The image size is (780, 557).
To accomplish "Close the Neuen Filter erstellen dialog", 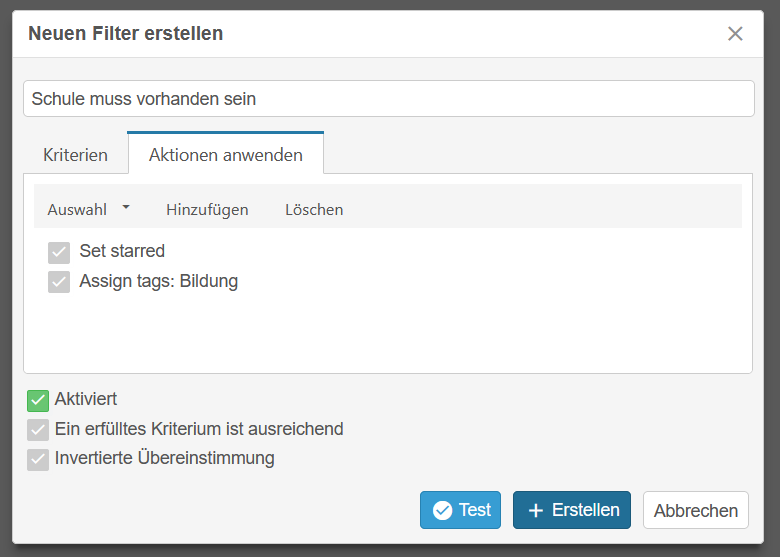I will (x=735, y=34).
